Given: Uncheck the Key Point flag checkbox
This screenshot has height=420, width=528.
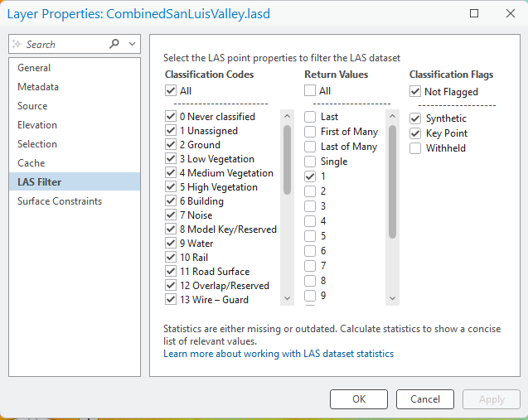Looking at the screenshot, I should (x=415, y=133).
